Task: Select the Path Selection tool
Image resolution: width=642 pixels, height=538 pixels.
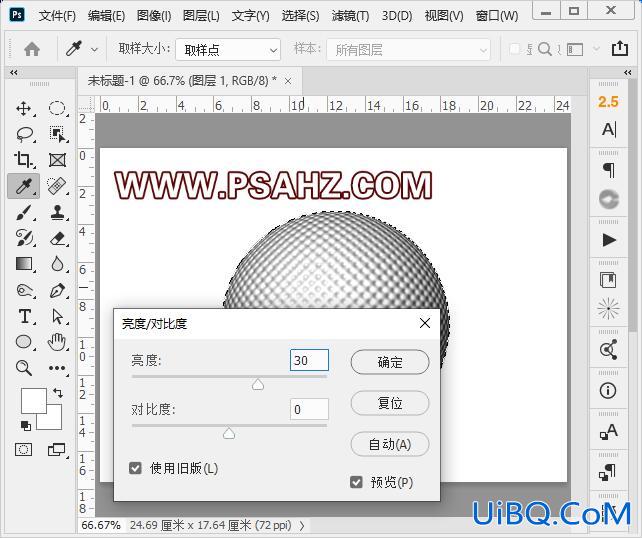Action: coord(57,316)
